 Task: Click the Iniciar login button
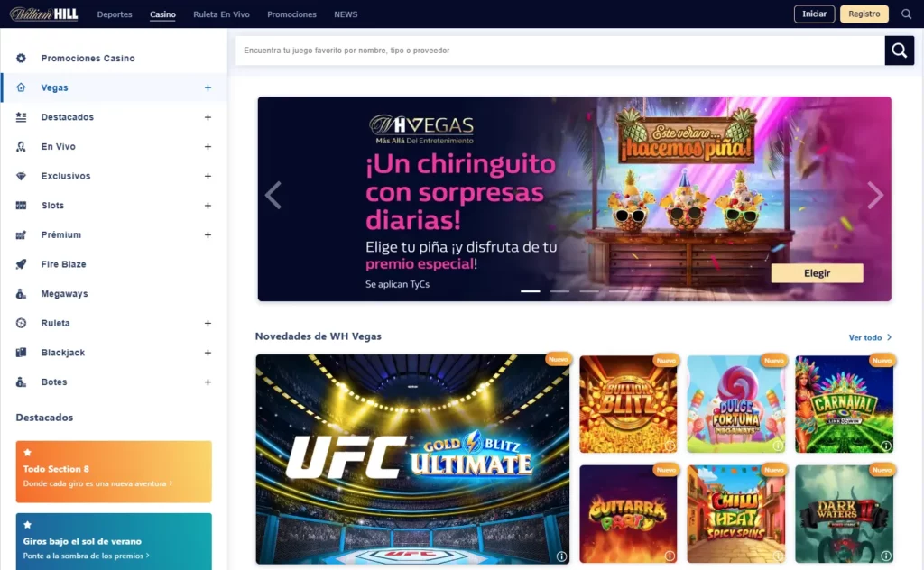[815, 14]
